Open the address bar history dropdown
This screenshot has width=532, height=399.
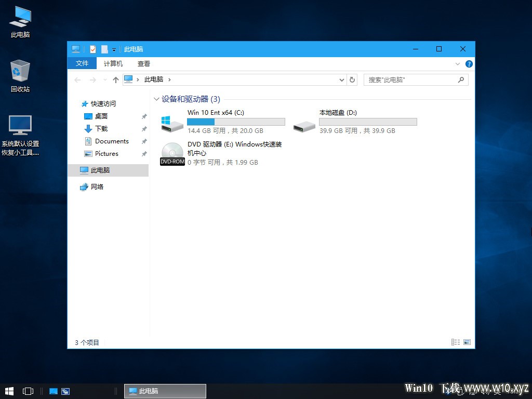(341, 80)
